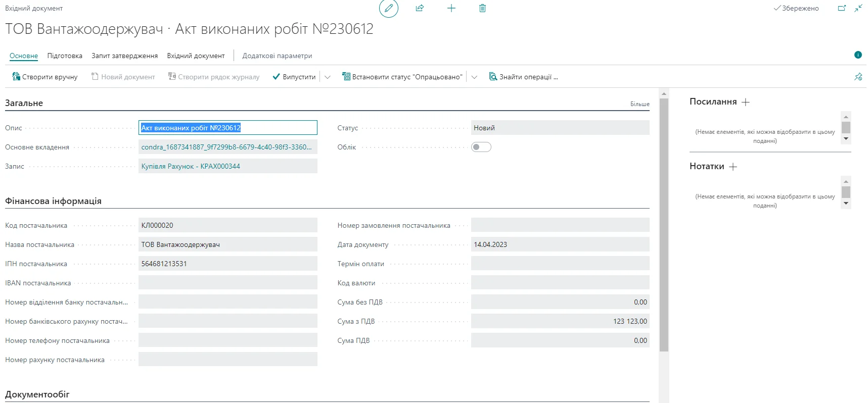The width and height of the screenshot is (868, 403).
Task: Click the teal information icon
Action: [858, 55]
